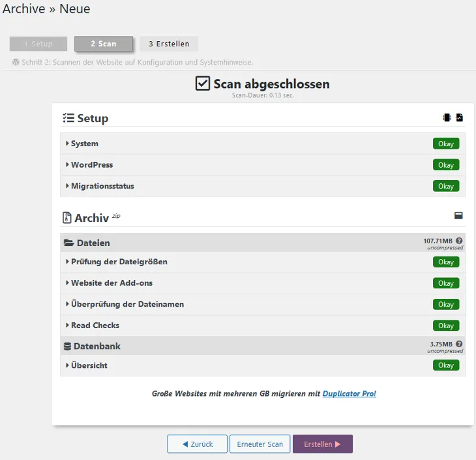476x460 pixels.
Task: Go to step 1 Setup
Action: [38, 44]
